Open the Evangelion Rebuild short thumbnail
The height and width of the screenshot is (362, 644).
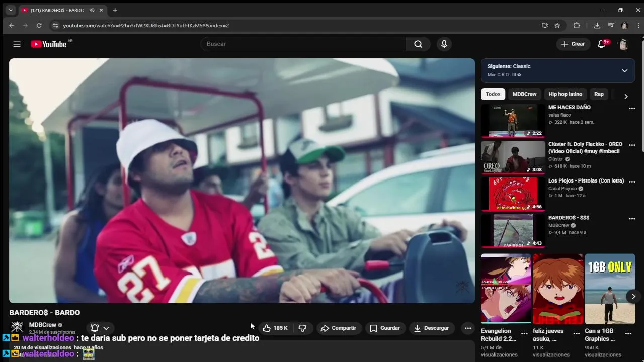506,289
